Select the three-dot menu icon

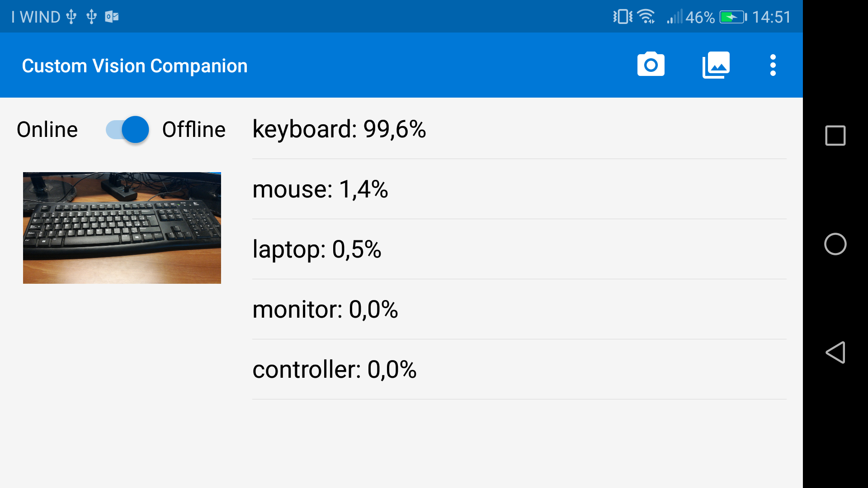[772, 66]
